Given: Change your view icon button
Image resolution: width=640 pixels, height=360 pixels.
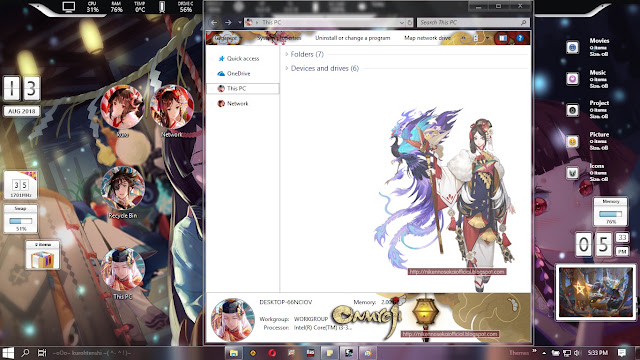Looking at the screenshot, I should pos(476,38).
